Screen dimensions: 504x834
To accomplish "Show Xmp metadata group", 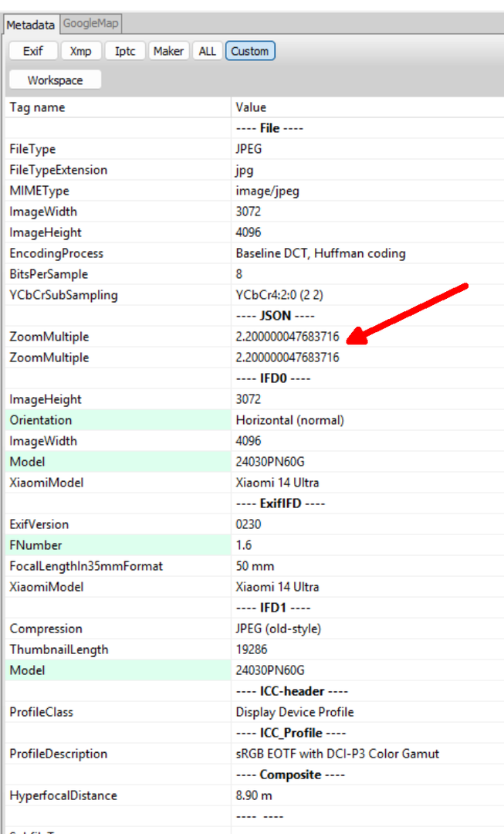I will (x=80, y=51).
